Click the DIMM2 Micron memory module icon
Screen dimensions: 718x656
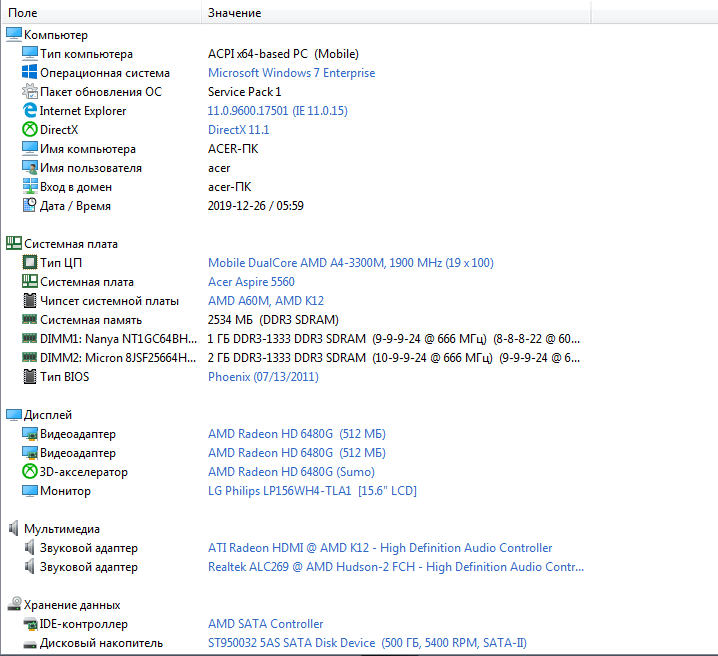click(30, 357)
